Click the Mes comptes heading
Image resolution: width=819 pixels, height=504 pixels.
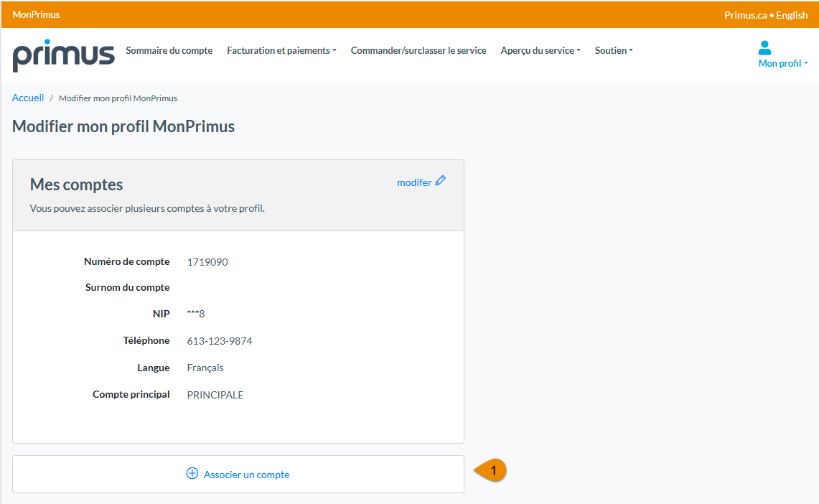(76, 185)
